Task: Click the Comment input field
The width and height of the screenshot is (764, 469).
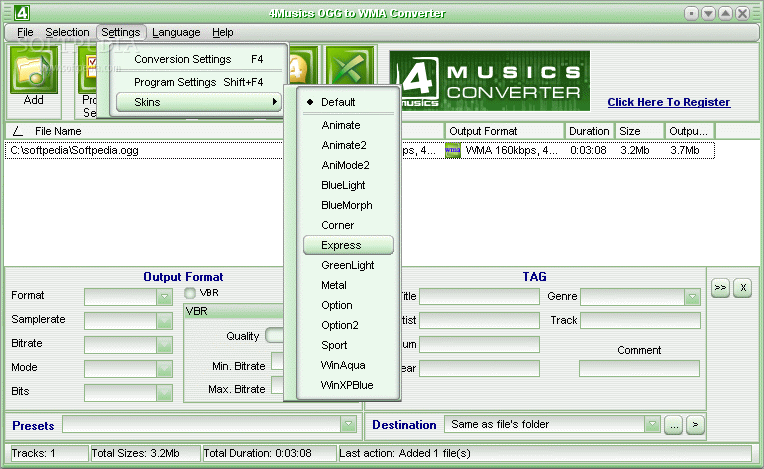Action: [639, 369]
